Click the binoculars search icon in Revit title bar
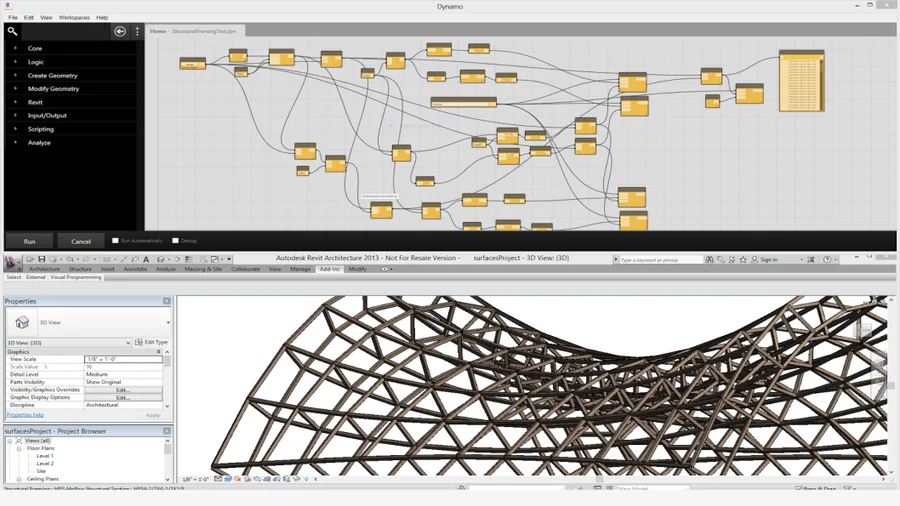 [709, 260]
